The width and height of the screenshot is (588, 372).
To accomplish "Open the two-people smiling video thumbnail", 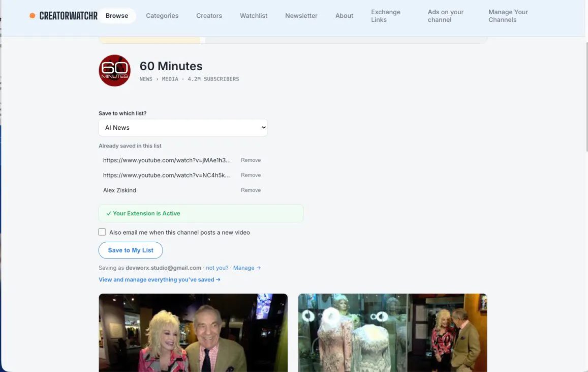I will [x=193, y=333].
